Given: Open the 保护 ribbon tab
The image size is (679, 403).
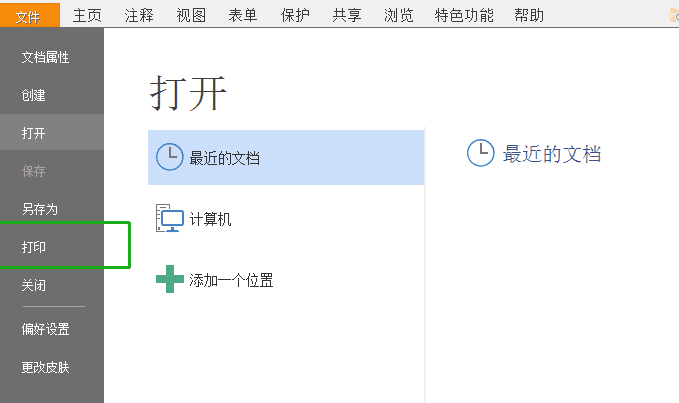Looking at the screenshot, I should [295, 16].
